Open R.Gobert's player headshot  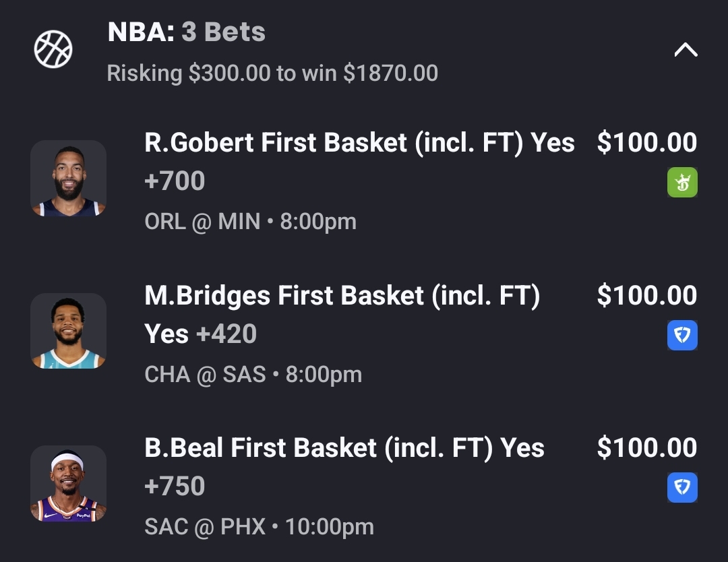click(68, 179)
